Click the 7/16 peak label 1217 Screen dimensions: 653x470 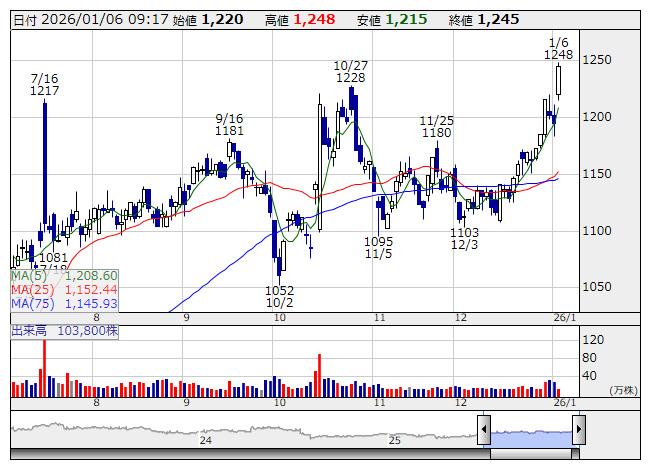pyautogui.click(x=45, y=91)
